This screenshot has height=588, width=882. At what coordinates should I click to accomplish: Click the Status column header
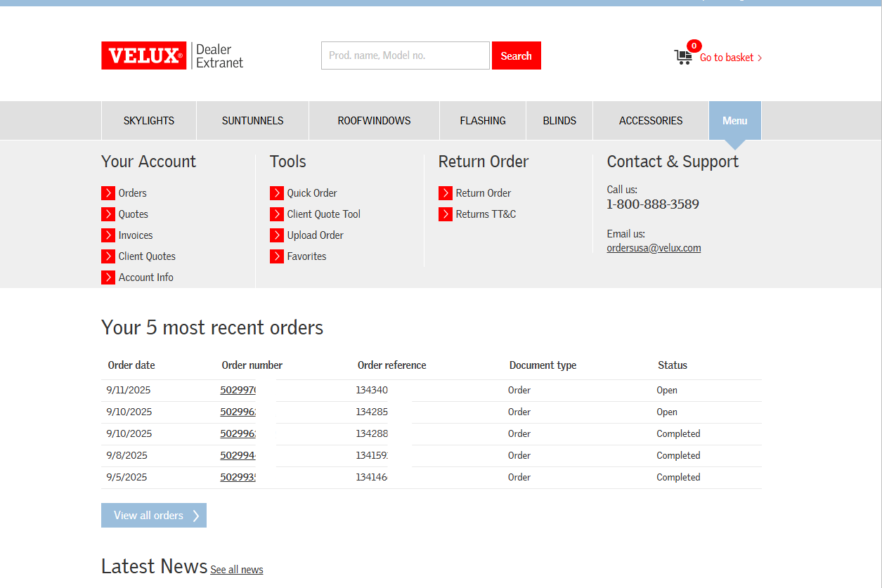tap(673, 365)
